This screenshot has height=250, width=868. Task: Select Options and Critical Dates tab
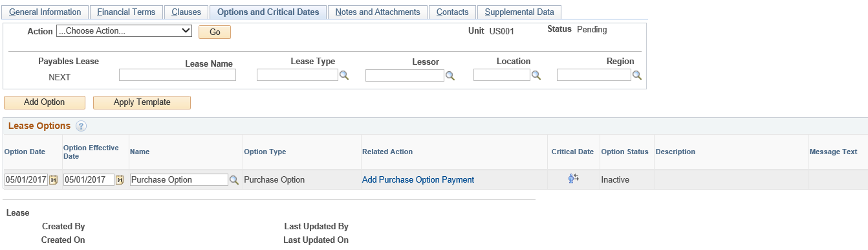(268, 12)
